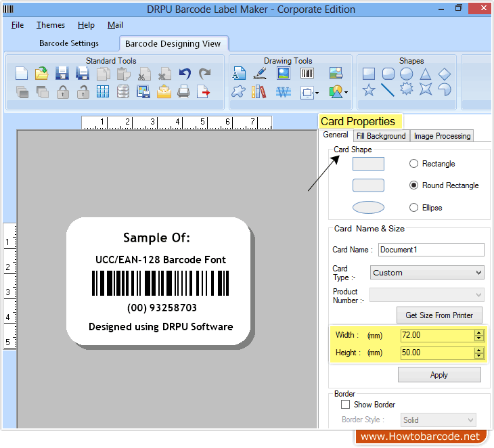This screenshot has height=448, width=494.
Task: Click the email envelope icon
Action: (x=164, y=91)
